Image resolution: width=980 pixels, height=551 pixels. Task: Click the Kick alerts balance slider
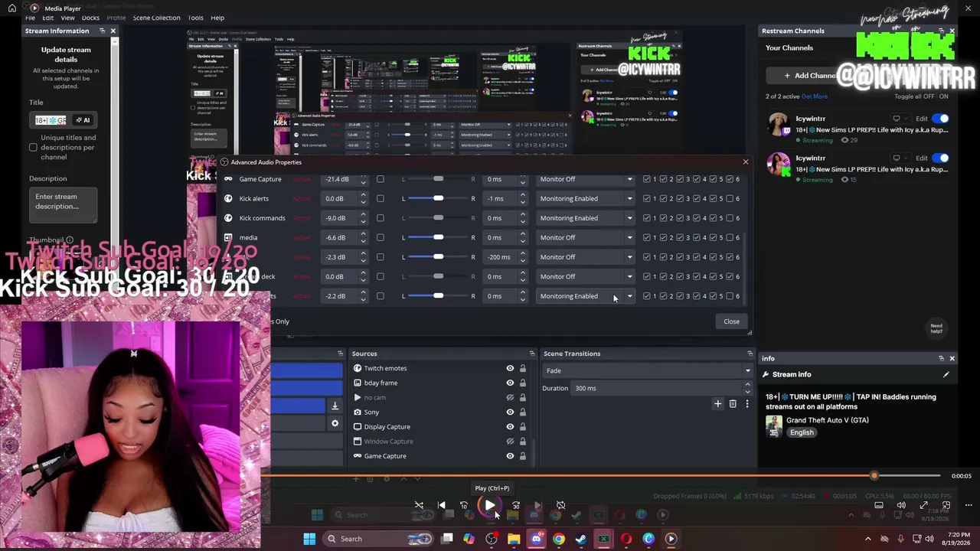point(438,198)
